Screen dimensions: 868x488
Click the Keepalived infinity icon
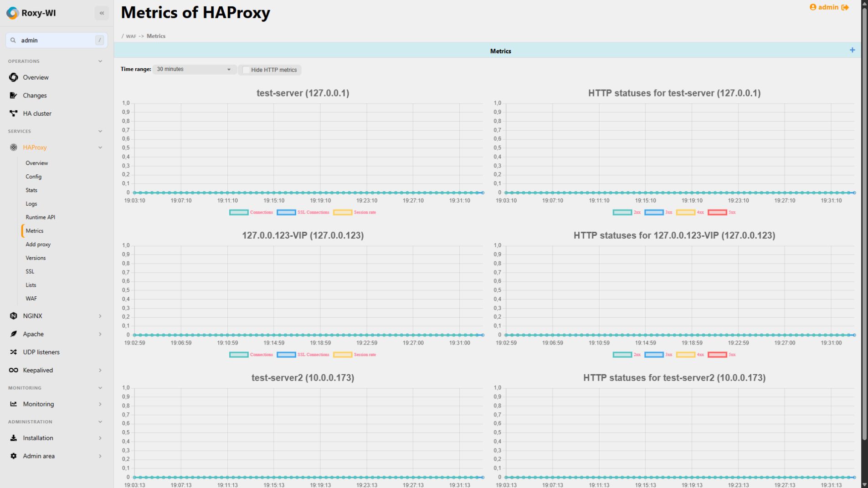point(14,370)
